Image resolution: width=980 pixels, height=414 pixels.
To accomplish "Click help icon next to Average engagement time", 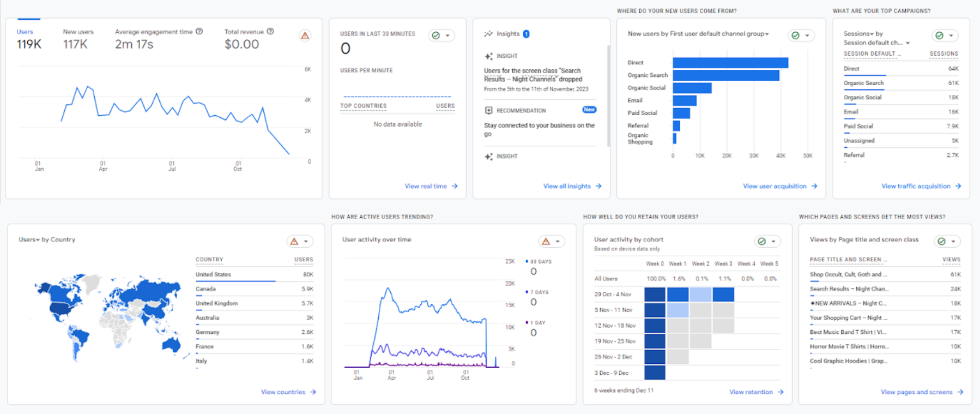I will click(199, 32).
